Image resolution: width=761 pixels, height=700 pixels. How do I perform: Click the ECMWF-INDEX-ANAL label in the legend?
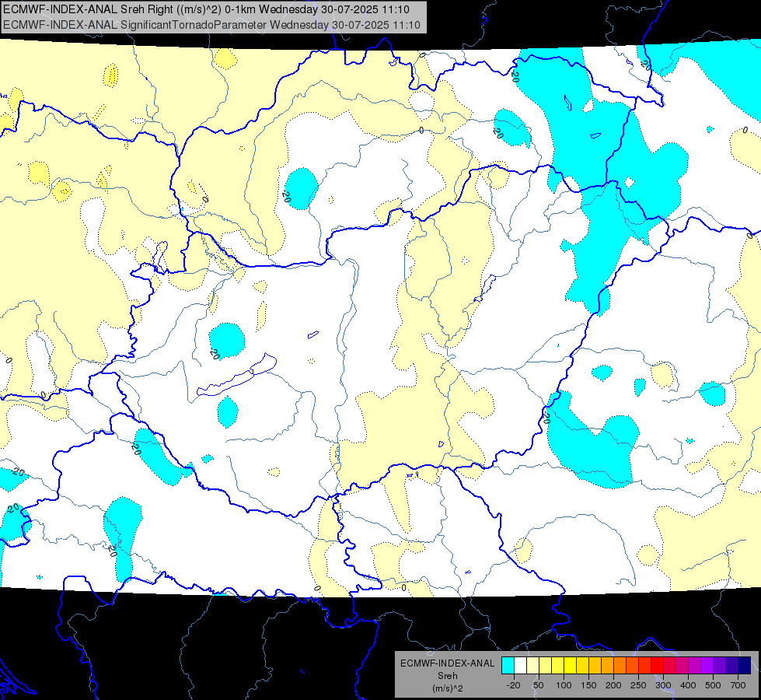click(x=447, y=663)
